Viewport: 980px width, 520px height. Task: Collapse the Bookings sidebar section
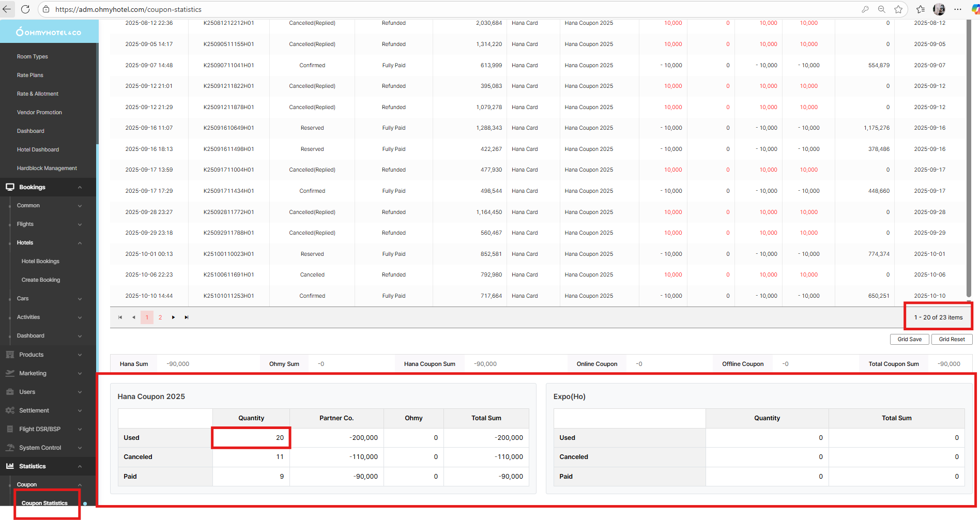point(80,187)
